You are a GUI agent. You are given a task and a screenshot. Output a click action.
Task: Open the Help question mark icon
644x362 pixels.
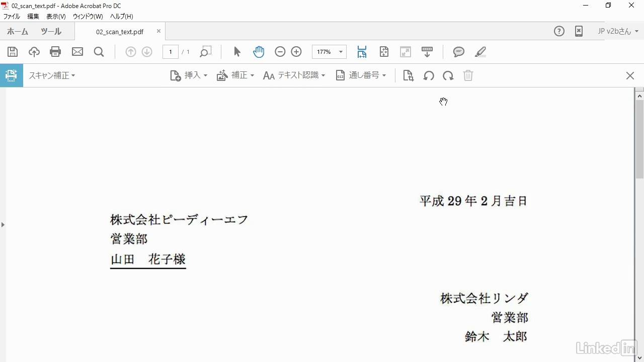[559, 31]
